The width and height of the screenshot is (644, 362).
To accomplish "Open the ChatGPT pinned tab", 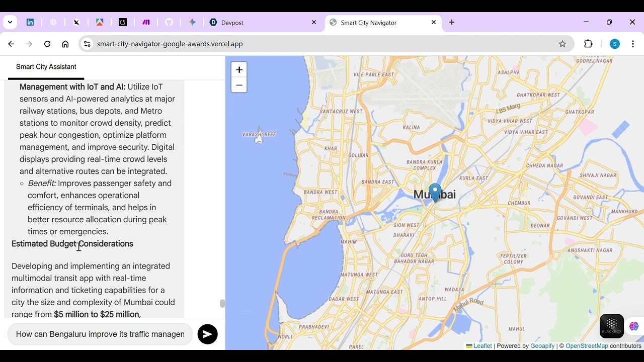I will coord(53,22).
